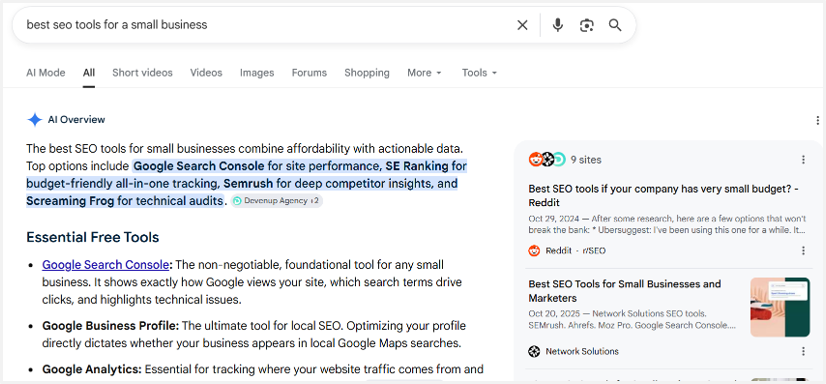The height and width of the screenshot is (384, 826).
Task: Switch to the AI Mode tab
Action: (46, 73)
